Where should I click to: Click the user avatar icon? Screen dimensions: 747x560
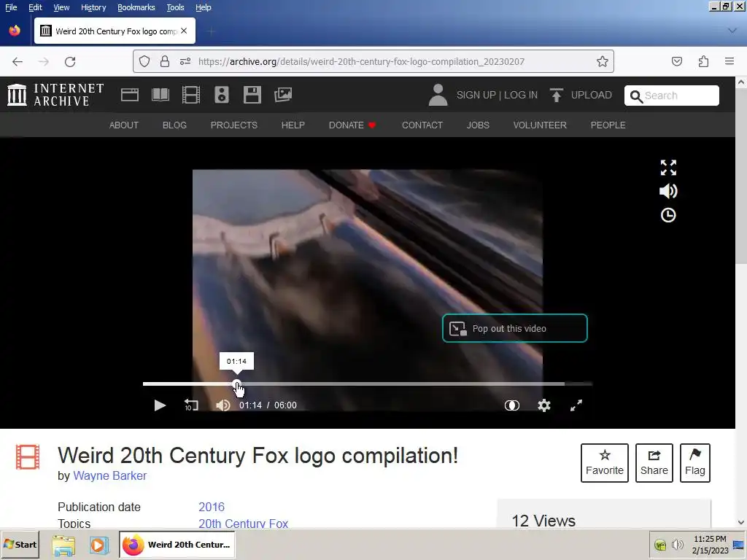coord(438,95)
